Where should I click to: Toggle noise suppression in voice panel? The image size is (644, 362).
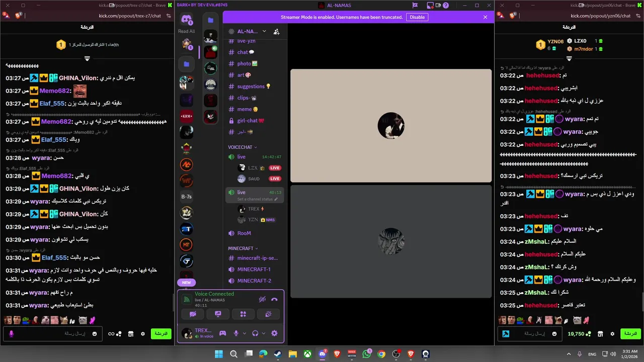coord(262,299)
